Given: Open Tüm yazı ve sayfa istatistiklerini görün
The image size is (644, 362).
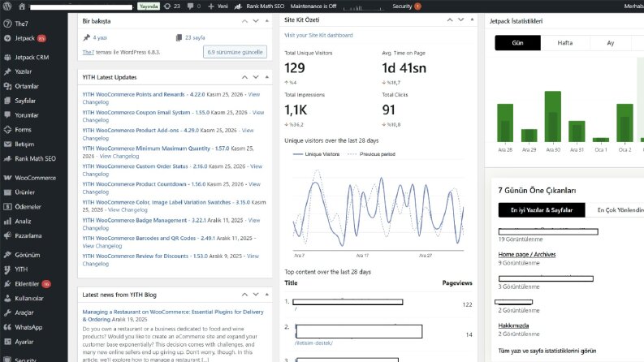Looking at the screenshot, I should [547, 351].
